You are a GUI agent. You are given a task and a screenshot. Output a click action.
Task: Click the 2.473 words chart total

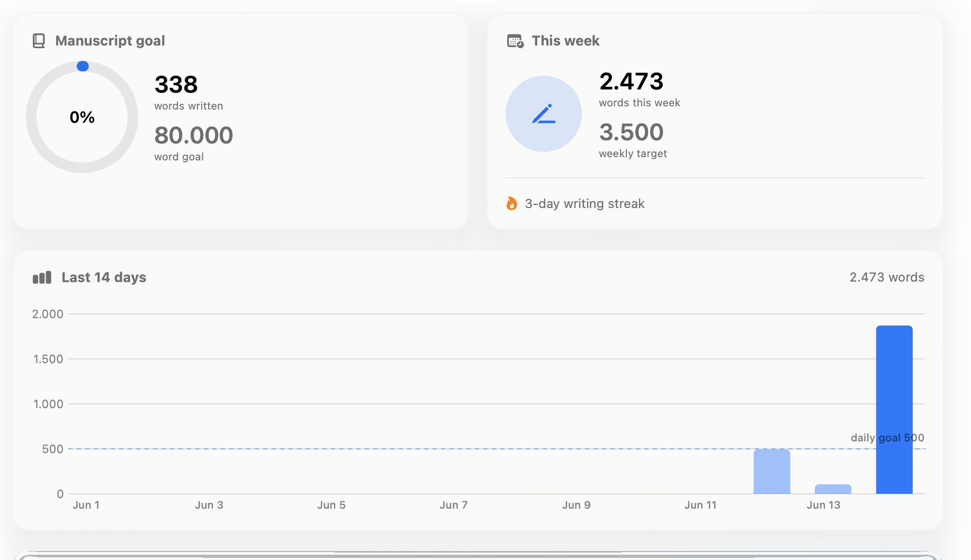[887, 277]
